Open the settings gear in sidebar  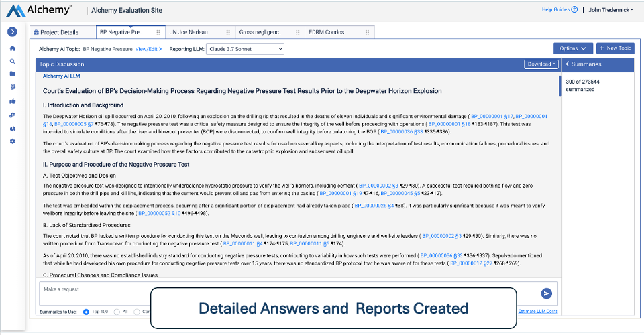point(12,141)
